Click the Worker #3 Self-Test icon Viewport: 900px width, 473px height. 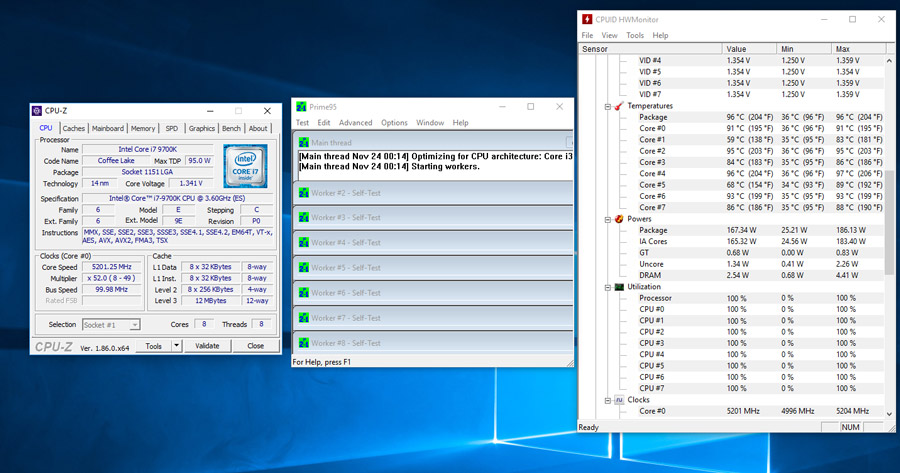click(x=304, y=218)
